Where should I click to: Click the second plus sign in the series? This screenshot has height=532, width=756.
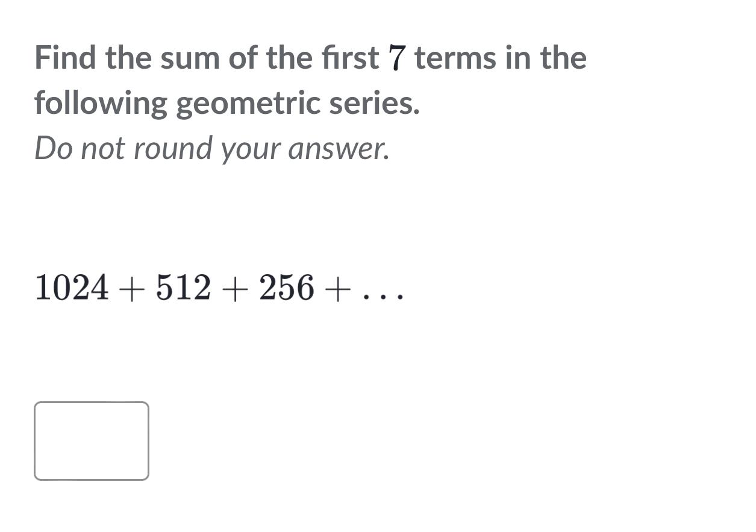(236, 289)
